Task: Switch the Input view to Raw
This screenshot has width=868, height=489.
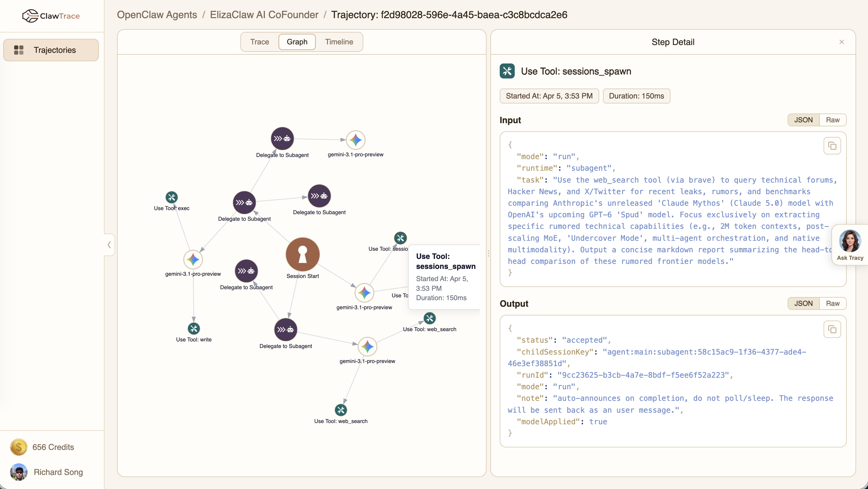Action: pos(833,120)
